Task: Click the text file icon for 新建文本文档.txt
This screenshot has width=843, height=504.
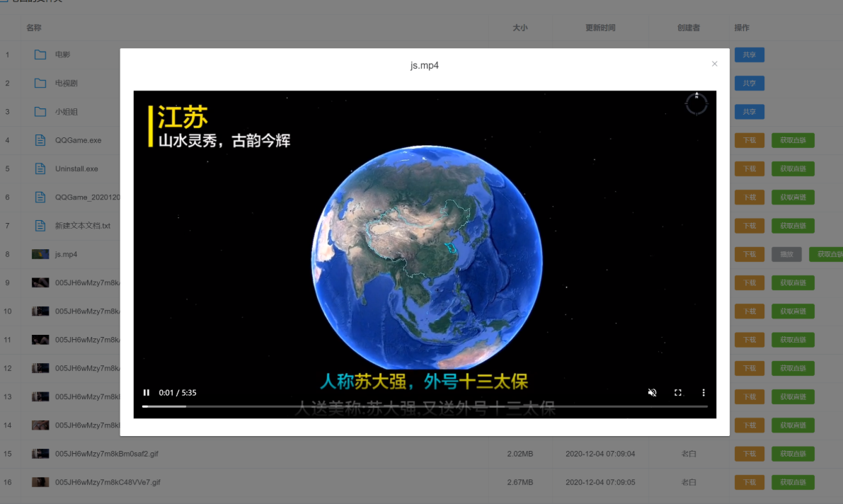Action: click(40, 225)
